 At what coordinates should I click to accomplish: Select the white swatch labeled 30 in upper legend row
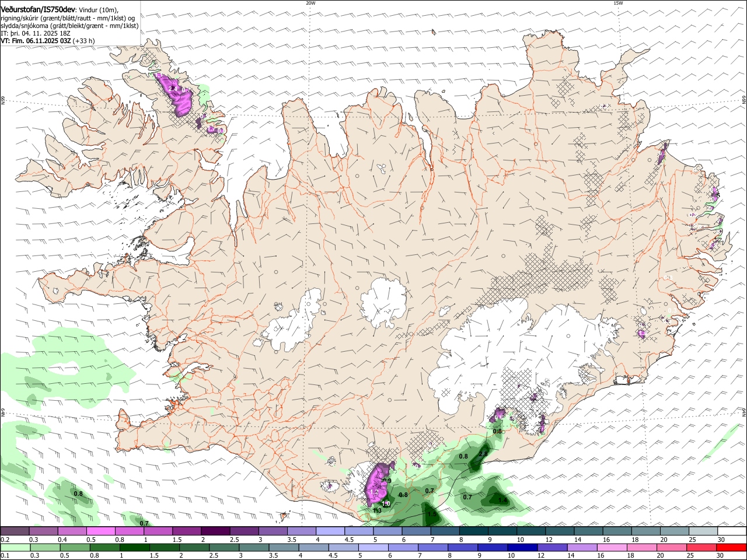click(x=732, y=531)
